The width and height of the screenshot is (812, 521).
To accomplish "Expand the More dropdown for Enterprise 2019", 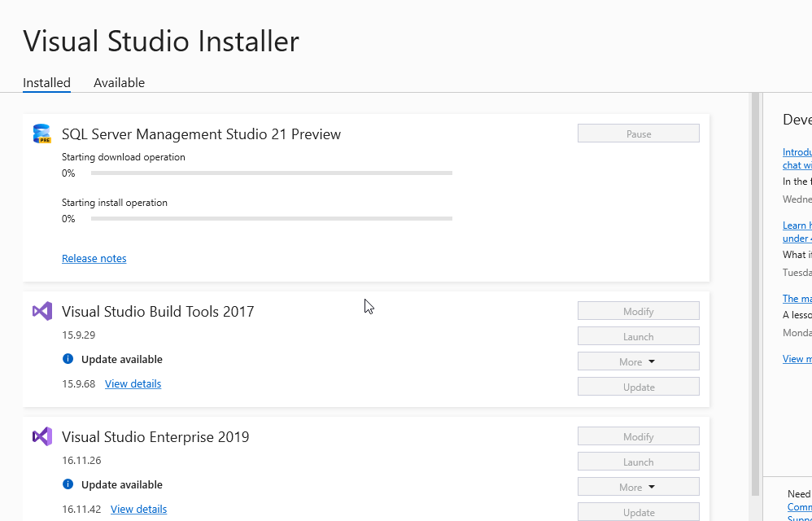I will click(638, 487).
